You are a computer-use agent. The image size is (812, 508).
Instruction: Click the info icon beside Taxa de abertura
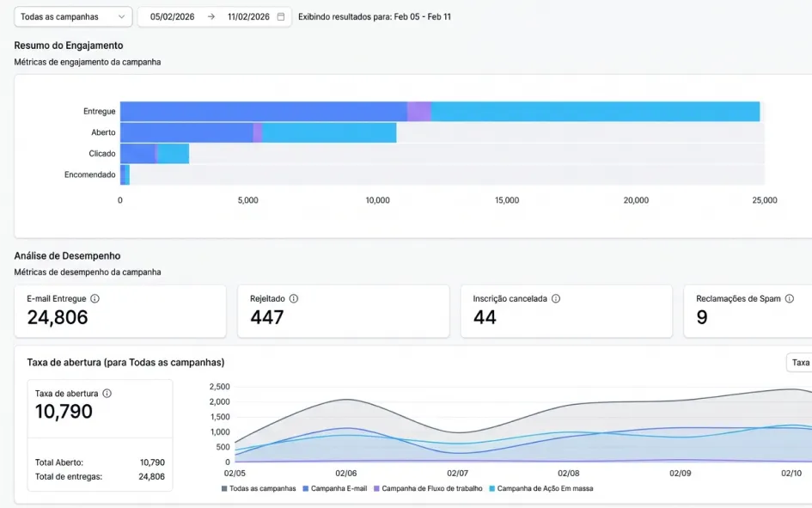107,393
